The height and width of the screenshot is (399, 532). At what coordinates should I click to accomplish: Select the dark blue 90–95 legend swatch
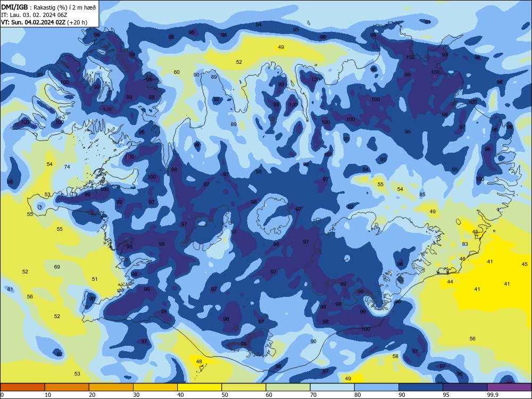[x=421, y=387]
